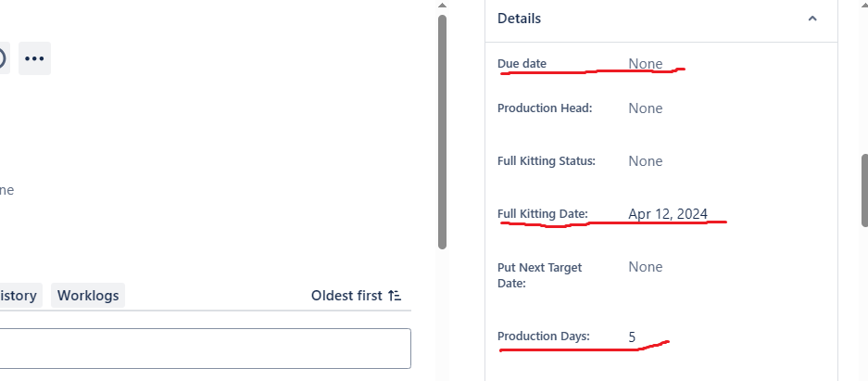
Task: Open the Full Kitting Status value
Action: pyautogui.click(x=646, y=161)
